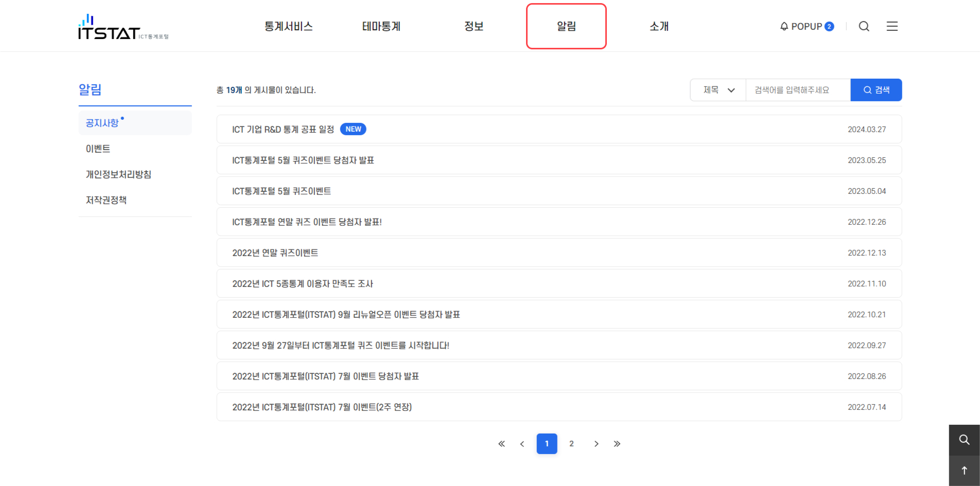Click the scroll-to-top arrow button

pyautogui.click(x=965, y=471)
